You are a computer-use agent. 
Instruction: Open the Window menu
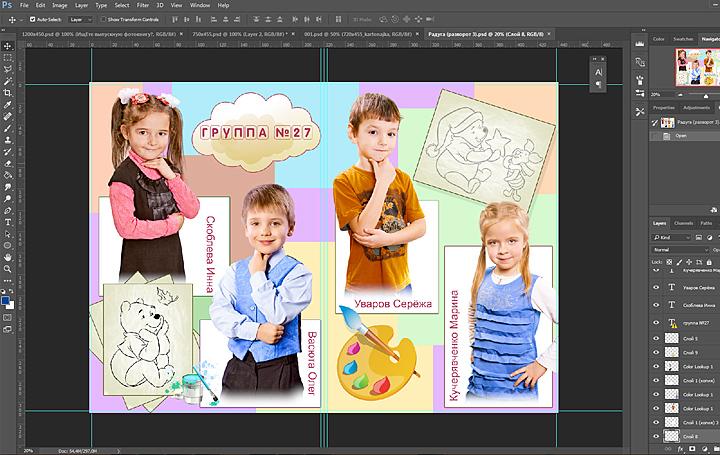point(200,6)
